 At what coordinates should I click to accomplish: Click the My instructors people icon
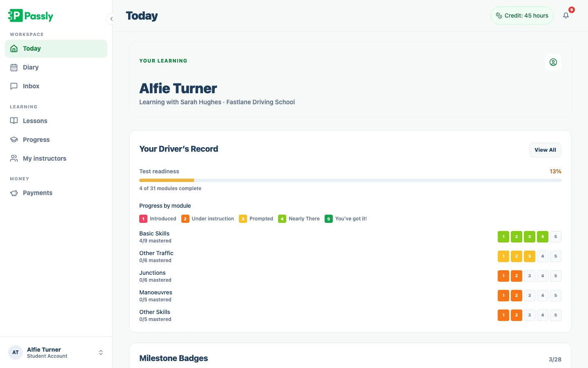pyautogui.click(x=14, y=159)
